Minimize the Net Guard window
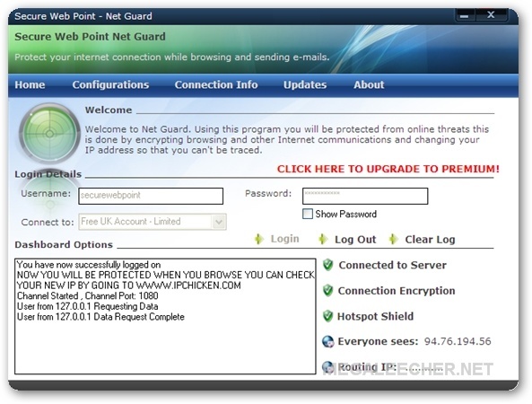The height and width of the screenshot is (404, 532). pos(465,15)
